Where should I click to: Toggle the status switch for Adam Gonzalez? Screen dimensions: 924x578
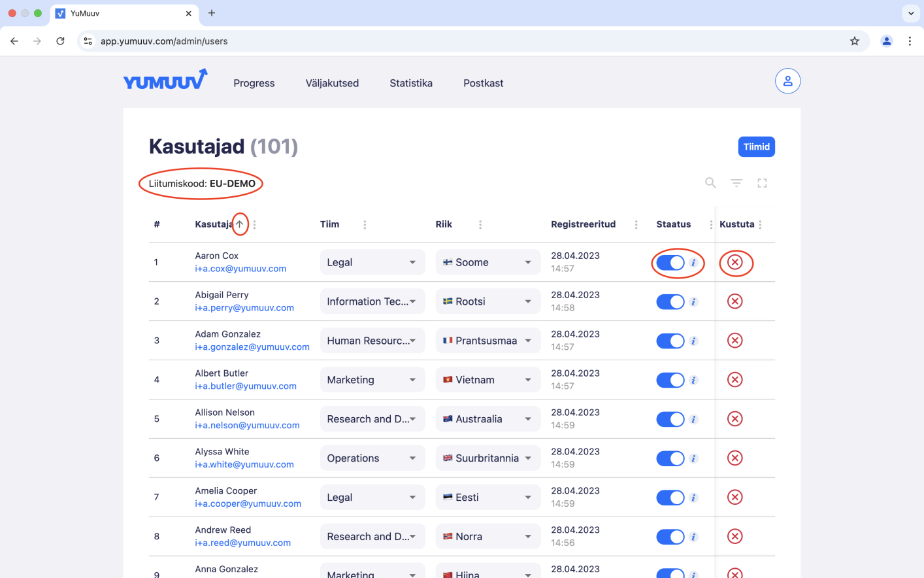(670, 341)
